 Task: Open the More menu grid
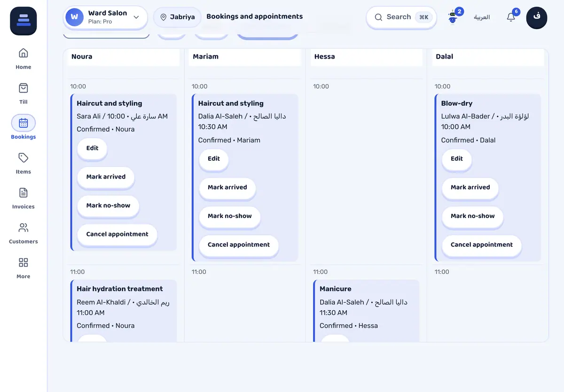[x=23, y=267]
